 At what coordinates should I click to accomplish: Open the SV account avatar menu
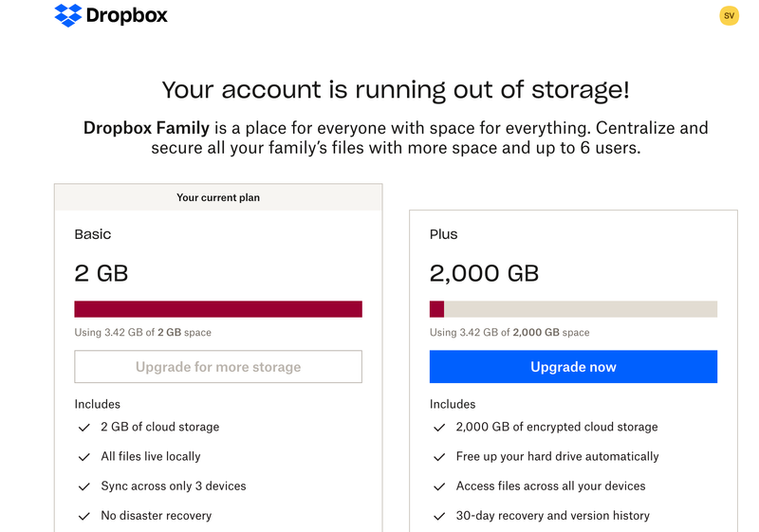click(729, 16)
